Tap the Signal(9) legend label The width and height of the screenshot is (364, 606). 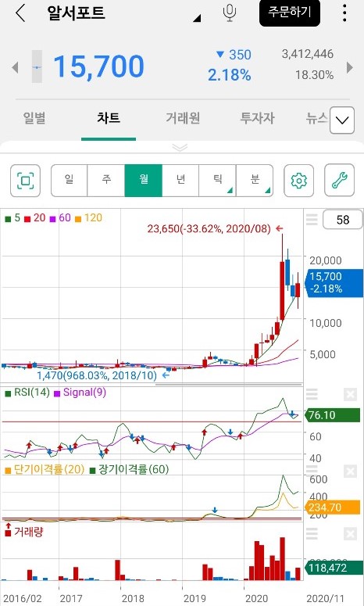pyautogui.click(x=80, y=393)
